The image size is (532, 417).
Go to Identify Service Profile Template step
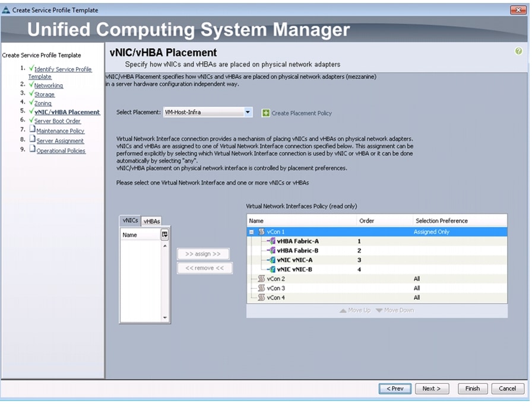pos(60,73)
